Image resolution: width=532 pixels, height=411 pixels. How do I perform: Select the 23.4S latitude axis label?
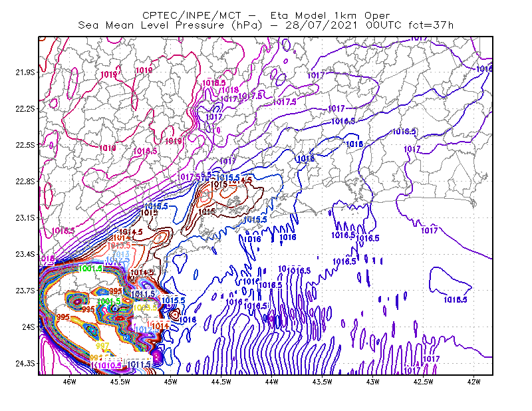point(25,254)
